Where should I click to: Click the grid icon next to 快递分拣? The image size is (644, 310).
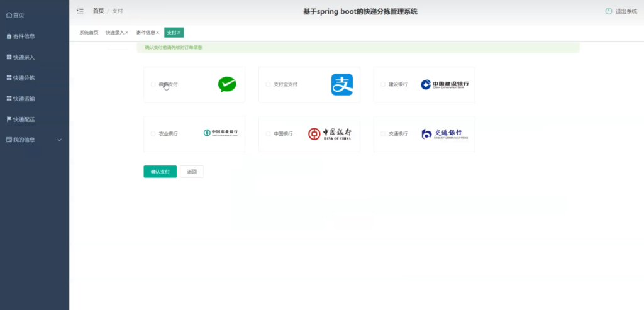pos(9,77)
